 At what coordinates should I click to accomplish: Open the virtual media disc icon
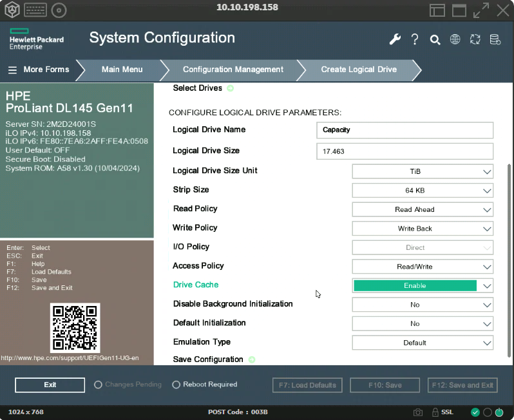[x=59, y=10]
